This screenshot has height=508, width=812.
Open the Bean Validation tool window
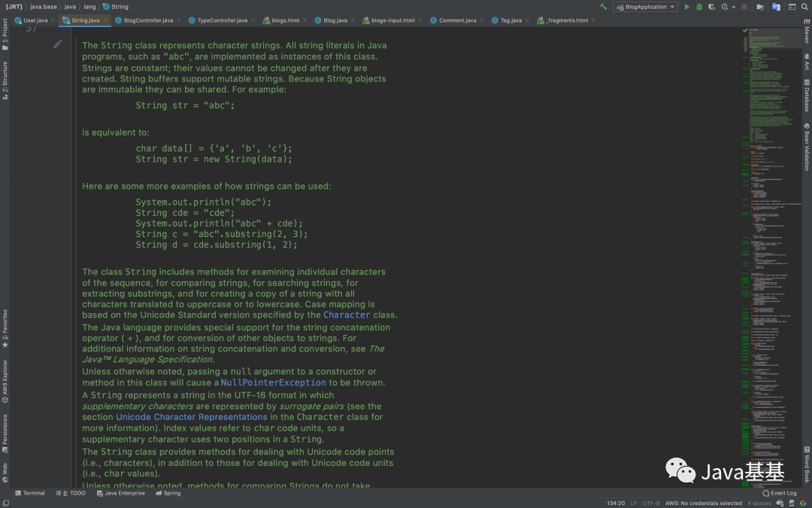click(807, 148)
